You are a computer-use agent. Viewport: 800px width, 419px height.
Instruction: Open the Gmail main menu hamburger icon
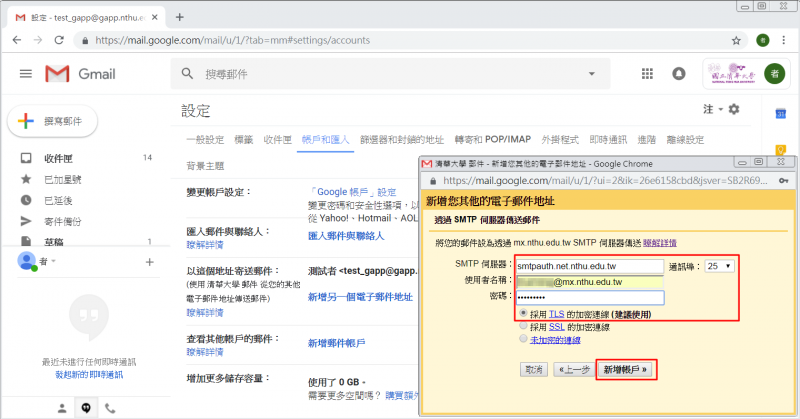pos(26,74)
